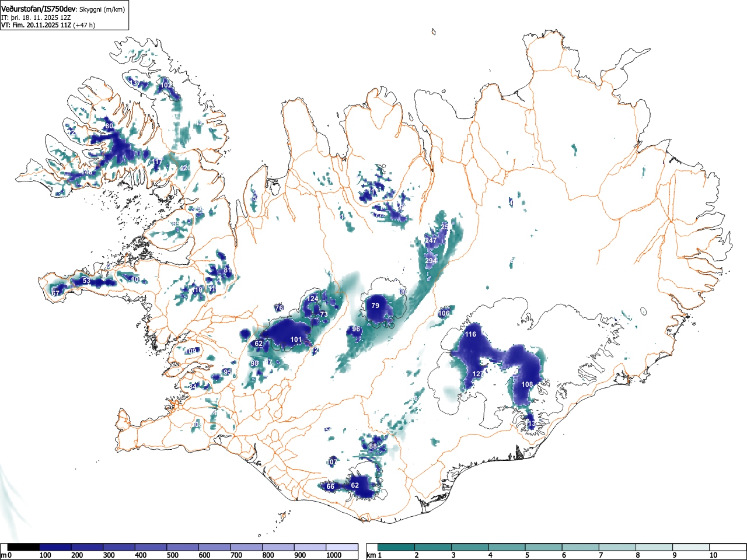Click the map value label '80'
747x560 pixels.
pyautogui.click(x=109, y=126)
